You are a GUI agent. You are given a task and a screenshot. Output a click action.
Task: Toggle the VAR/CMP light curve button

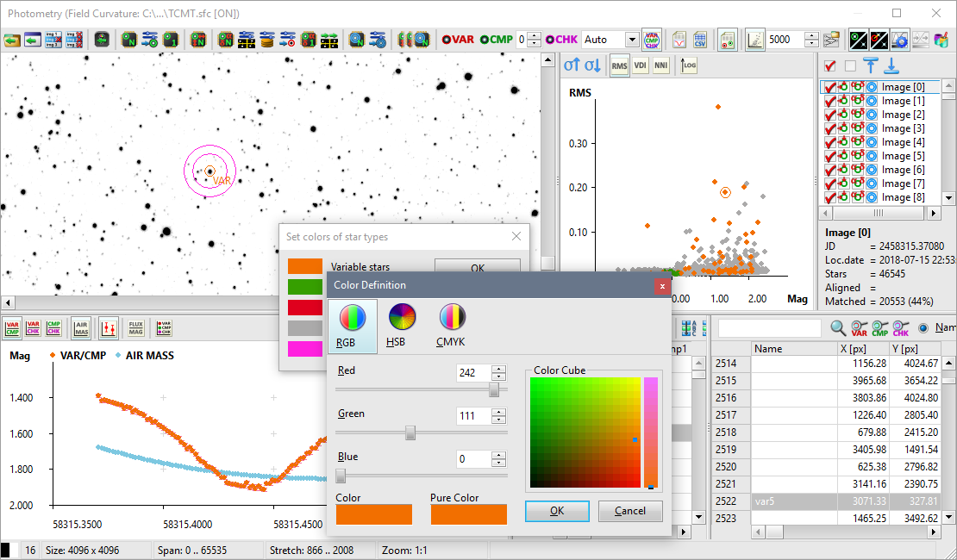pyautogui.click(x=12, y=328)
